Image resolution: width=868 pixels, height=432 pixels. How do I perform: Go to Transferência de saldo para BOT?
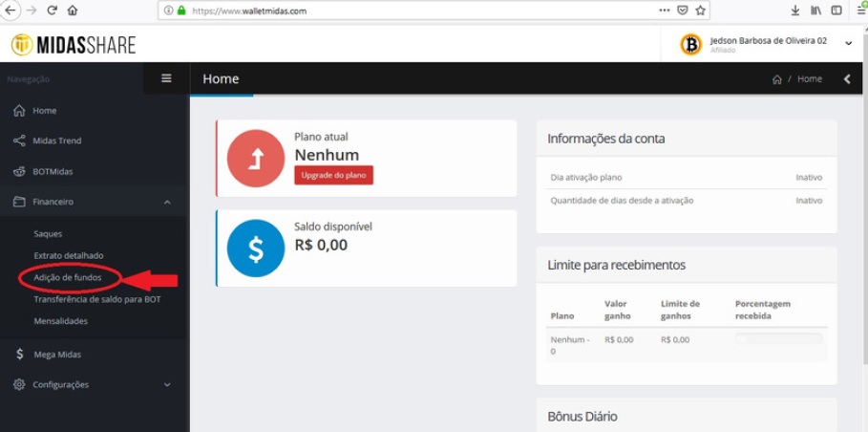(97, 299)
